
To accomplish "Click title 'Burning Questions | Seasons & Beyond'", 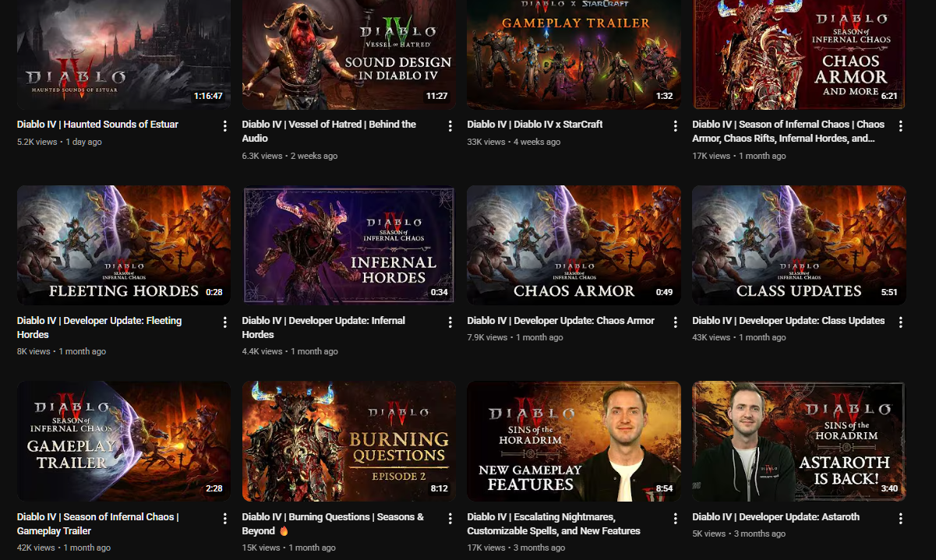I will (x=333, y=524).
